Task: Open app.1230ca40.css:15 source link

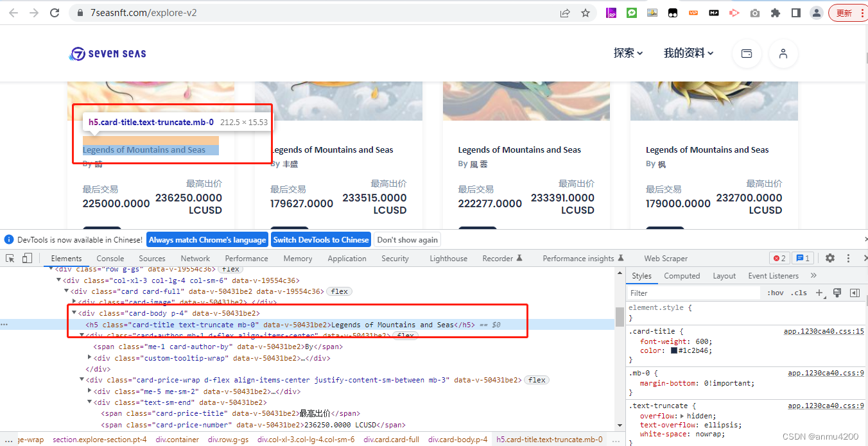Action: click(824, 331)
